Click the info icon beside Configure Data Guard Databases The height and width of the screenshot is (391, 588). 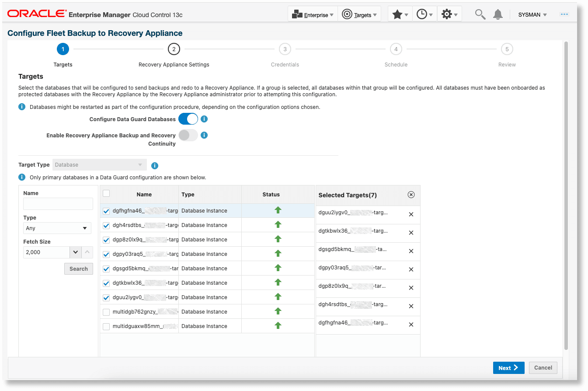point(204,119)
